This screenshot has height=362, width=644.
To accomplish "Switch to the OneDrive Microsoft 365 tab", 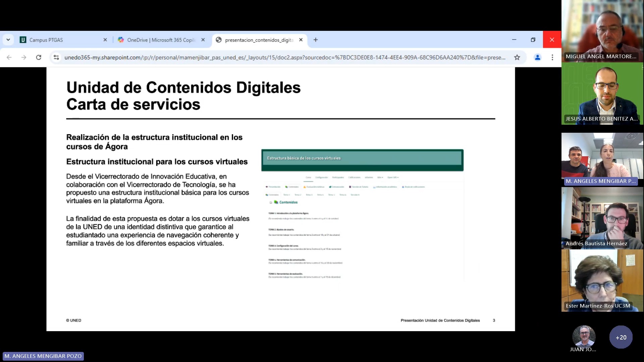I will (161, 40).
